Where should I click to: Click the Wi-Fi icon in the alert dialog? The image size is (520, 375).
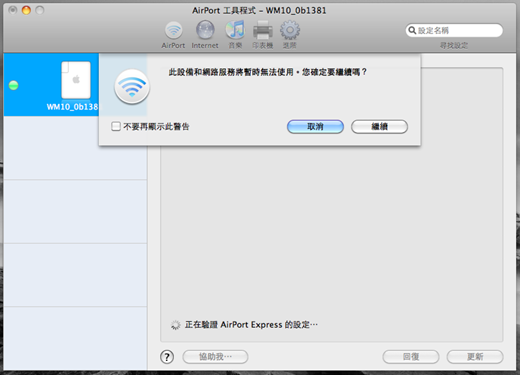click(132, 87)
